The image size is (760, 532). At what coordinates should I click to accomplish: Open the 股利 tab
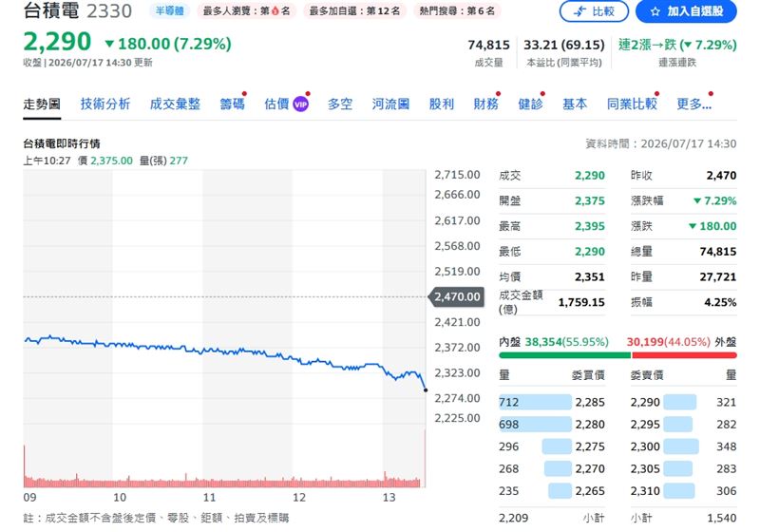442,104
